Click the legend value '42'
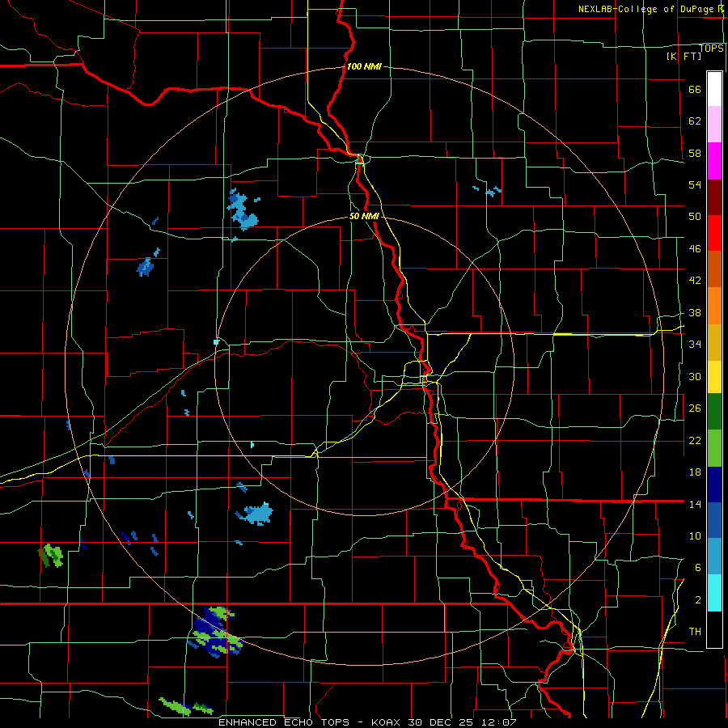This screenshot has height=728, width=728. 695,281
